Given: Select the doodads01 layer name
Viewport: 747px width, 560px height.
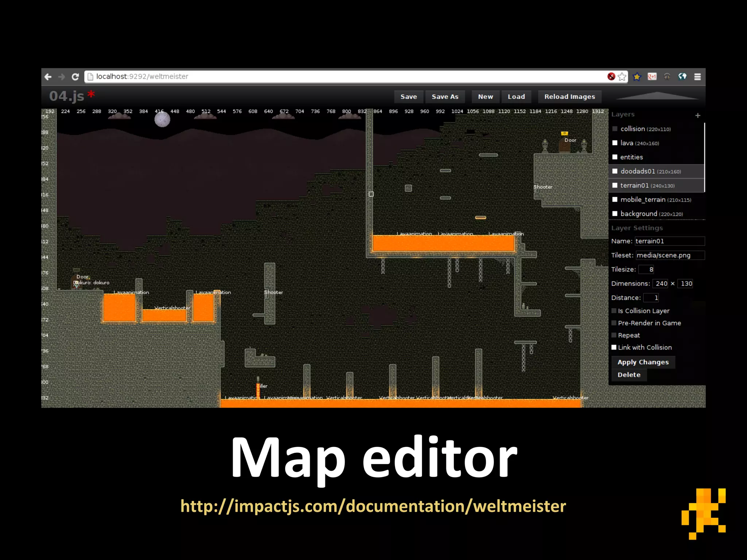Looking at the screenshot, I should click(638, 171).
